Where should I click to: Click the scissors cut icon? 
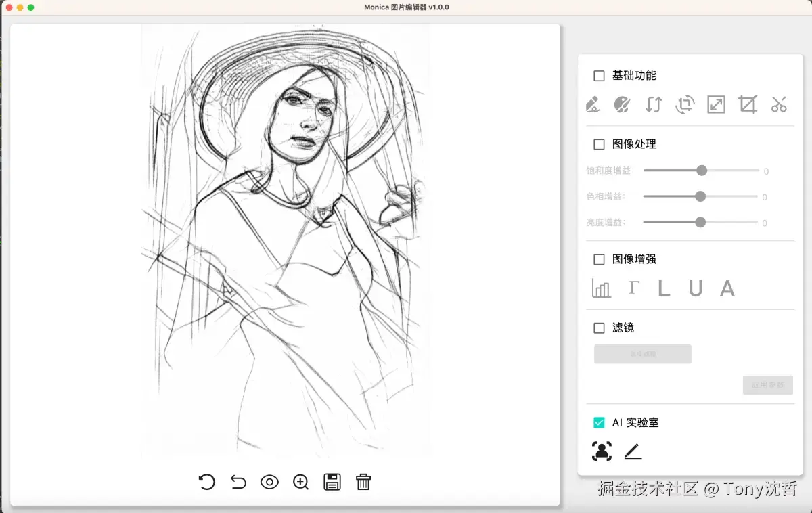point(779,104)
